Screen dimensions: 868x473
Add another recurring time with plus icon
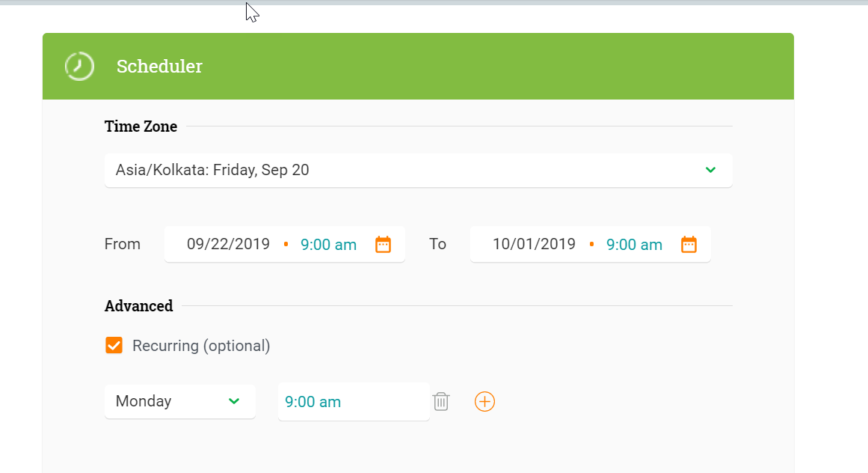[484, 402]
